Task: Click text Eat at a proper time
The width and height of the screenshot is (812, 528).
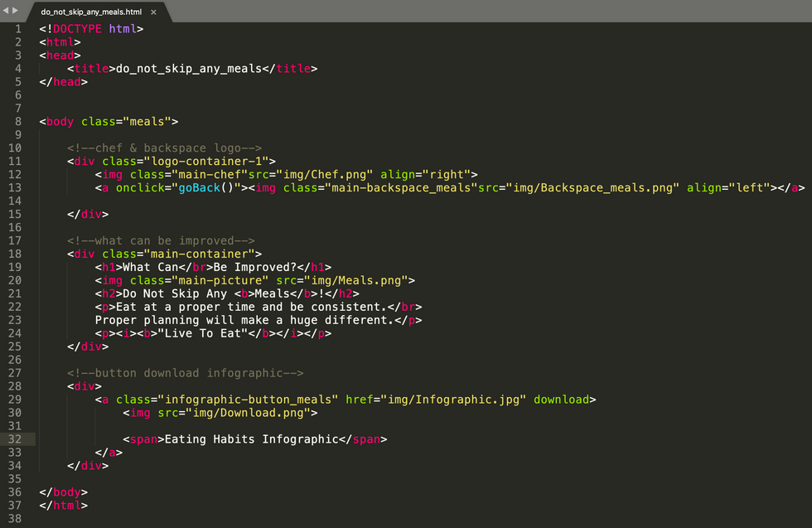Action: (186, 308)
